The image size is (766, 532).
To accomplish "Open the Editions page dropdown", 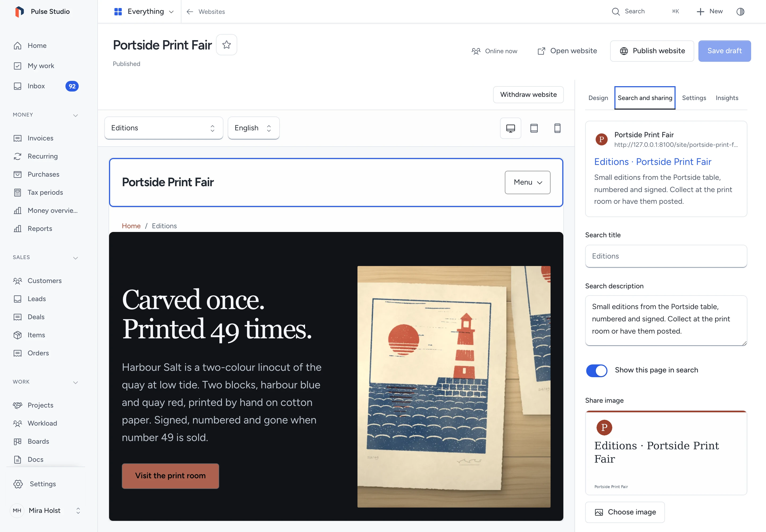I will point(164,128).
